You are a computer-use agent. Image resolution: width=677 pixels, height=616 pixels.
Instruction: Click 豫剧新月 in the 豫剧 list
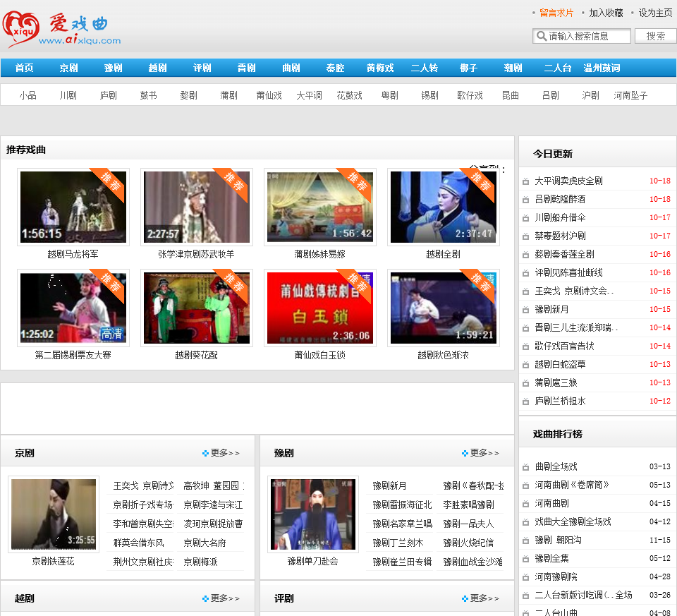[x=389, y=486]
